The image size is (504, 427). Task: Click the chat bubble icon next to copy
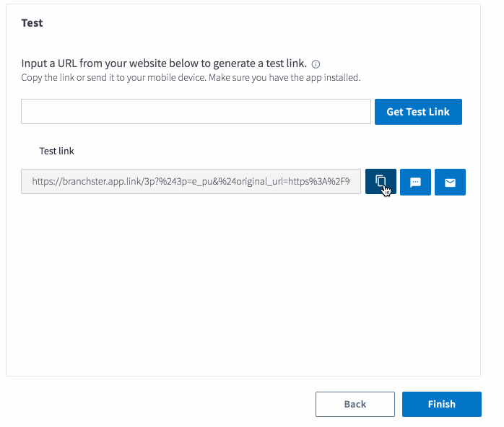(x=415, y=182)
